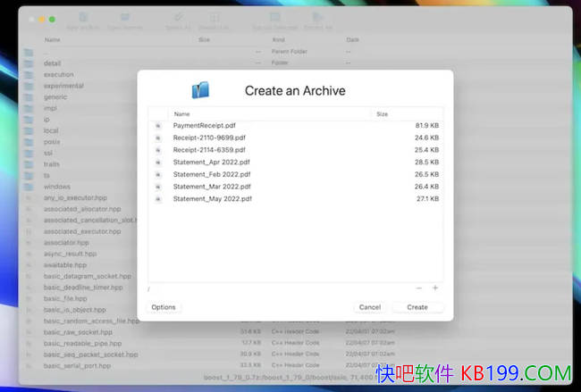Image resolution: width=581 pixels, height=392 pixels.
Task: Select basic_file.hpp in the background file list
Action: tap(64, 298)
